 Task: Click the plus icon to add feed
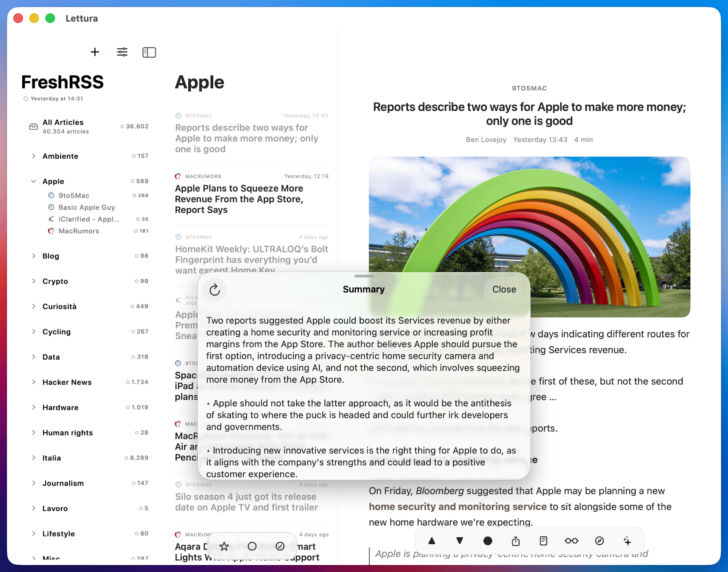(x=95, y=52)
